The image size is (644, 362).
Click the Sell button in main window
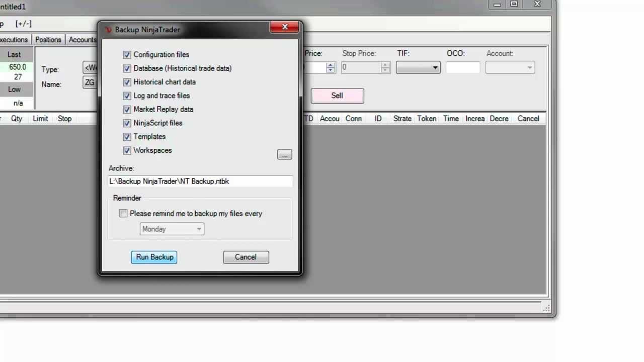[337, 96]
